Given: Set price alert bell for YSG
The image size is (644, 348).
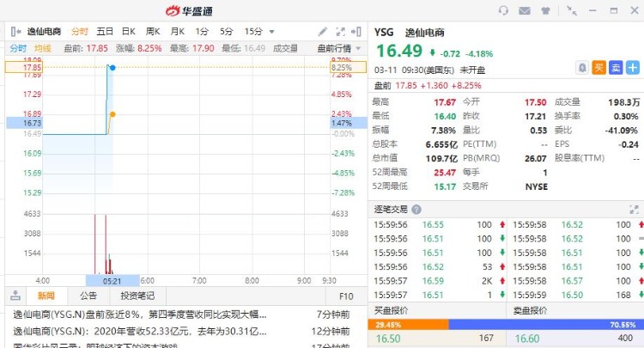Looking at the screenshot, I should [x=582, y=67].
